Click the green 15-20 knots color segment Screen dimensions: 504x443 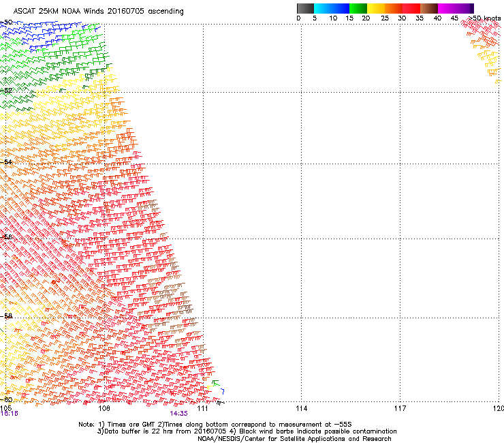pyautogui.click(x=358, y=8)
